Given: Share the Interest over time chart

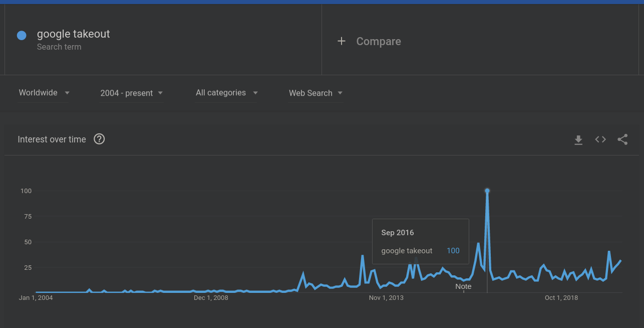Looking at the screenshot, I should [622, 139].
